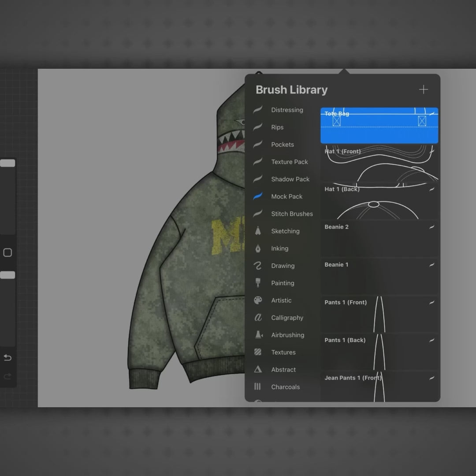Add a new brush with plus icon
This screenshot has height=476, width=476.
point(423,90)
